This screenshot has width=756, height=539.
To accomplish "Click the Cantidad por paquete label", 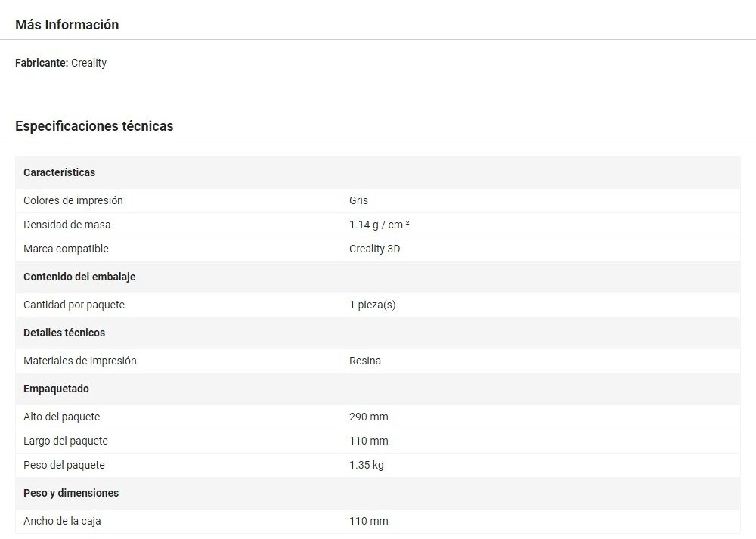I will pyautogui.click(x=73, y=305).
